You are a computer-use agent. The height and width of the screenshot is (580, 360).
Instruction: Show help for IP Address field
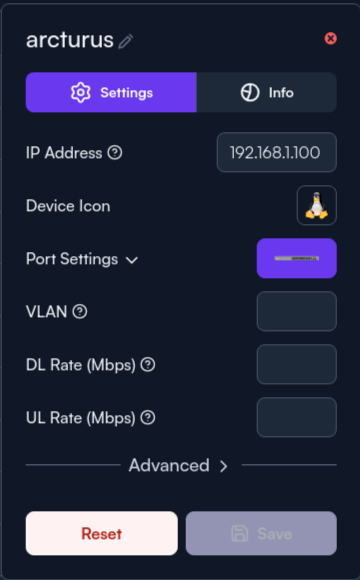(x=115, y=152)
